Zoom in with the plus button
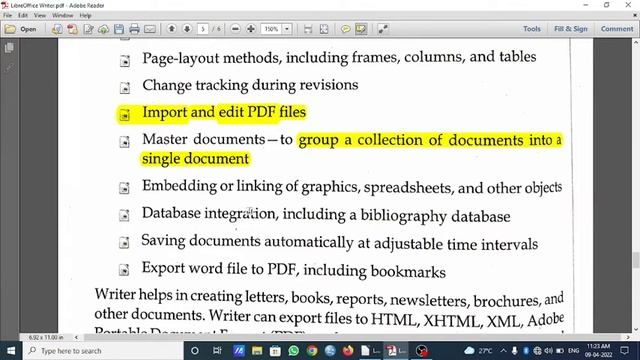The height and width of the screenshot is (360, 640). [x=251, y=29]
